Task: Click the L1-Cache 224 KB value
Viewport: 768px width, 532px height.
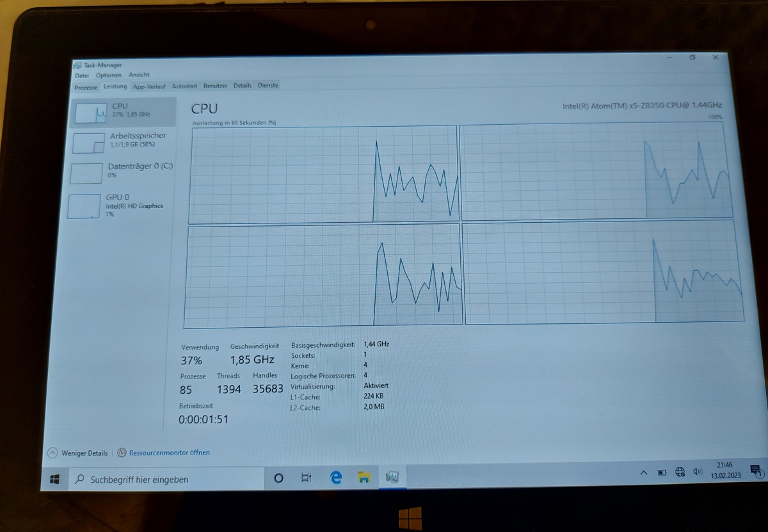Action: [374, 396]
